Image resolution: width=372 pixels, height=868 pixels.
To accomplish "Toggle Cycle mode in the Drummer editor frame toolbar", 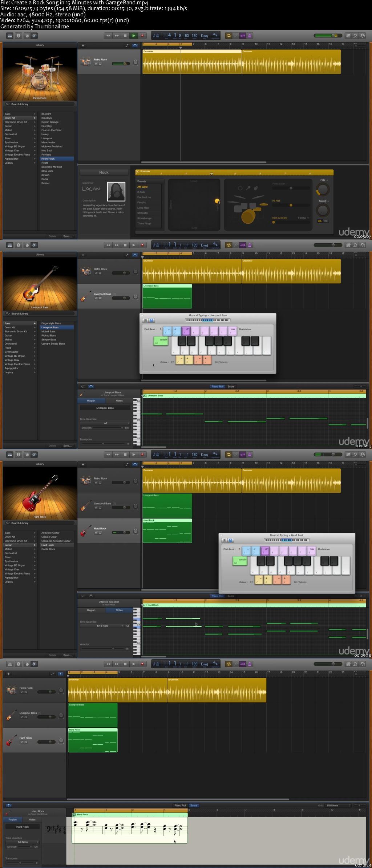I will click(x=229, y=36).
